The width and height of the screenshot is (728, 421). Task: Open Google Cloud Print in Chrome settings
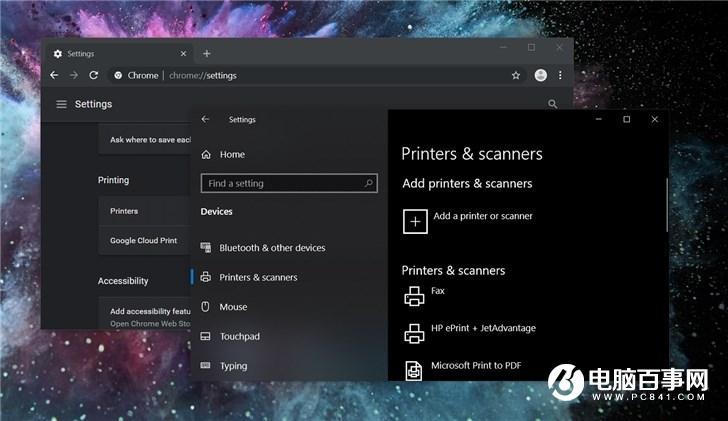tap(144, 240)
